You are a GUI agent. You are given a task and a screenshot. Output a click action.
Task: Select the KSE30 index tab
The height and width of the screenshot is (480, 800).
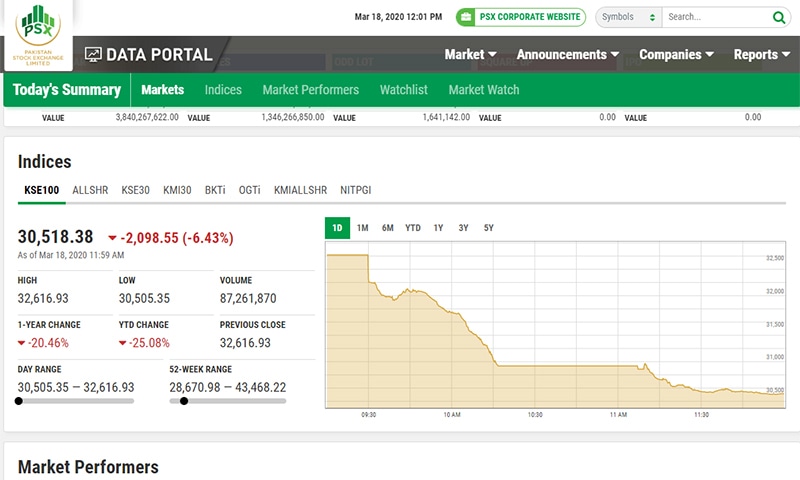pyautogui.click(x=135, y=190)
